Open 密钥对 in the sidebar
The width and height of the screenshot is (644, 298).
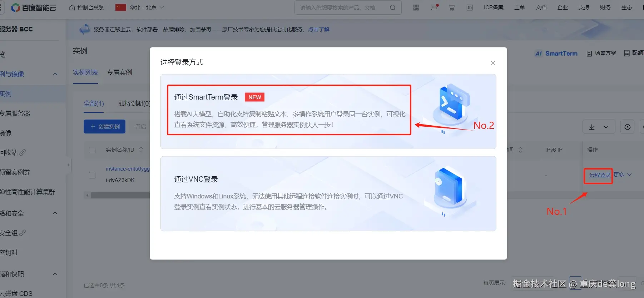coord(9,253)
